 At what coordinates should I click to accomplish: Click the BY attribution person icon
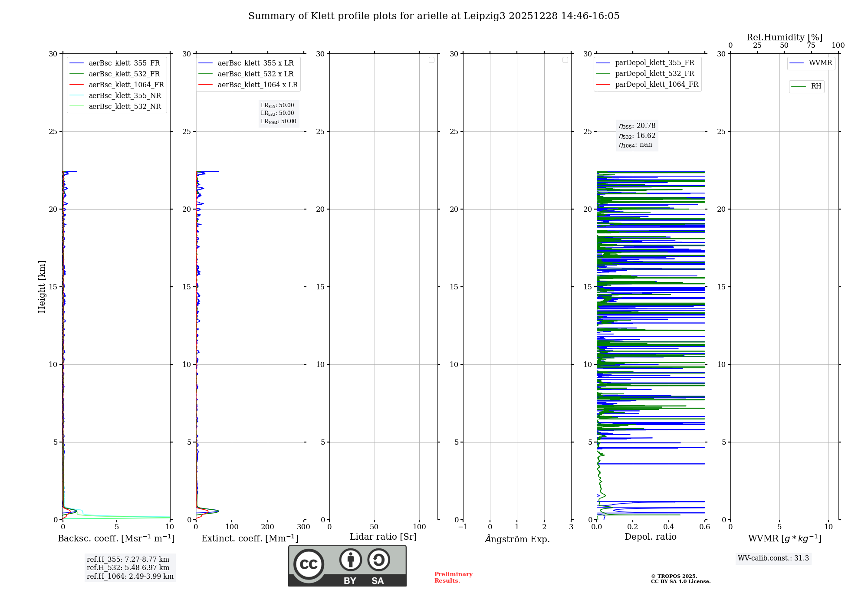[x=350, y=560]
